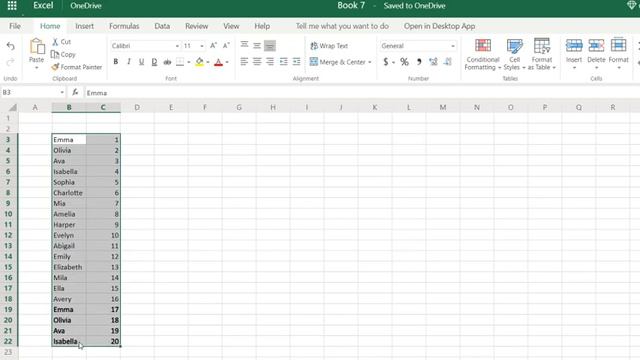Apply red font color swatch

point(218,62)
